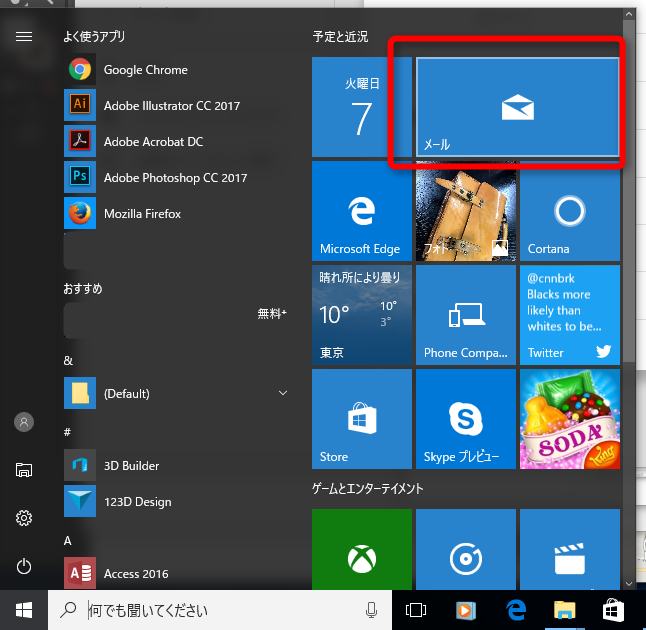The height and width of the screenshot is (630, 646).
Task: Open the weather tile for 東京
Action: pos(362,315)
